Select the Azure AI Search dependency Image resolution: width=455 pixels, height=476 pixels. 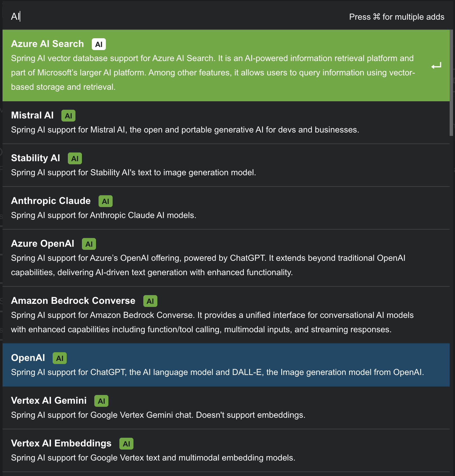coord(47,44)
